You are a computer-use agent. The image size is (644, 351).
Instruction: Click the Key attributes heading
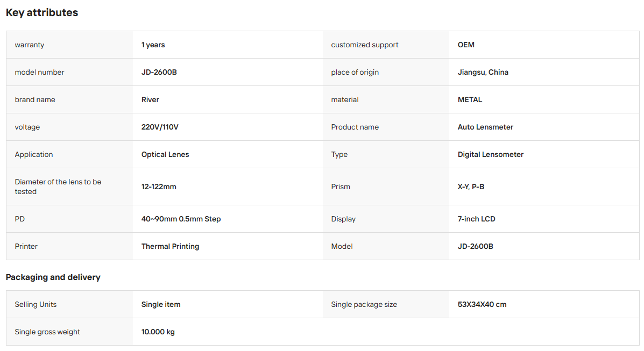pyautogui.click(x=42, y=13)
